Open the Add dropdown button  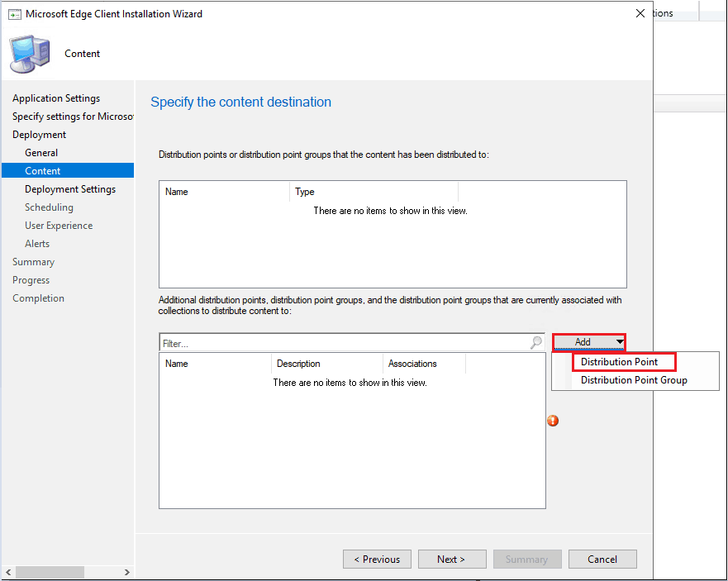click(x=588, y=342)
